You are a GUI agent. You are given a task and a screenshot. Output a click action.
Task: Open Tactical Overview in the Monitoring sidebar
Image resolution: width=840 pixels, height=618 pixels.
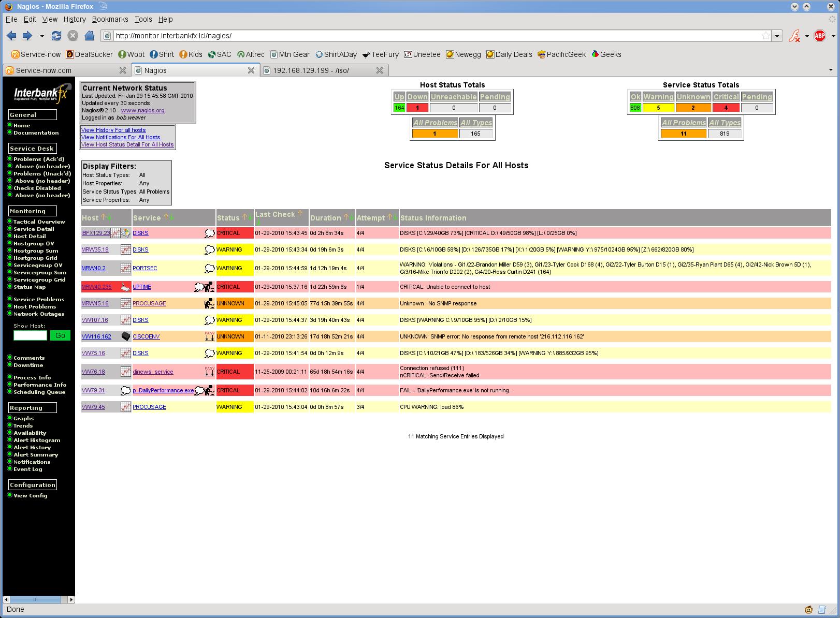(x=39, y=222)
